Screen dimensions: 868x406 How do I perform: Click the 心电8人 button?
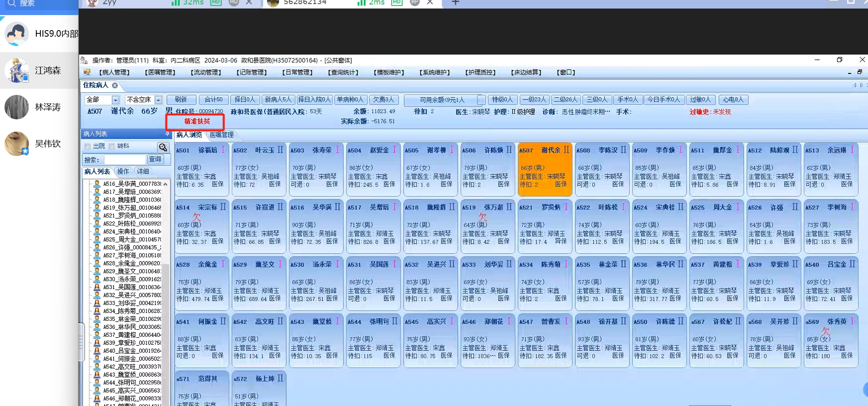pyautogui.click(x=733, y=100)
